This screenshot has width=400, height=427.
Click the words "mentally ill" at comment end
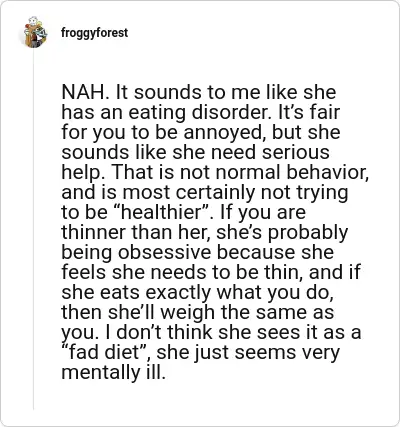[113, 372]
